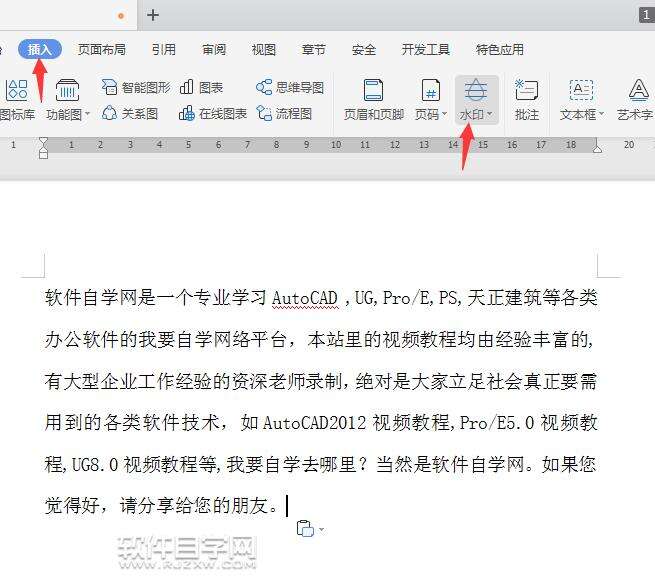655x585 pixels.
Task: Insert a Flowchart (流程图)
Action: click(284, 113)
